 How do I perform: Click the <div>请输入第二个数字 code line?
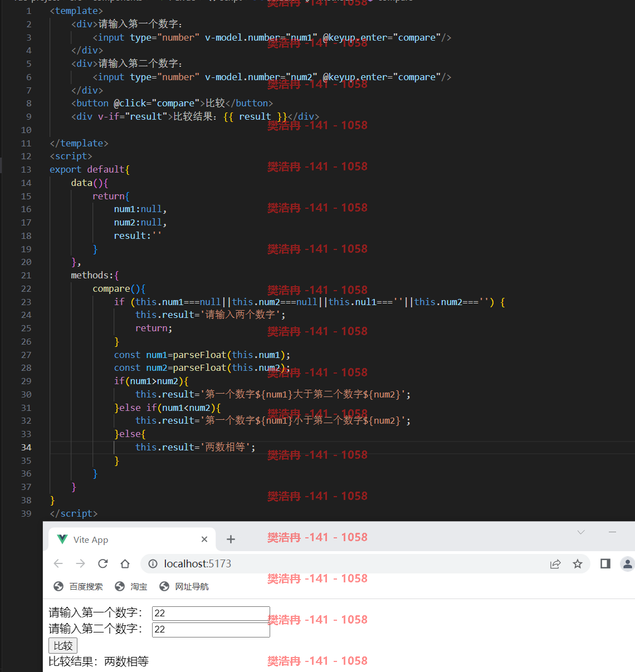tap(127, 63)
